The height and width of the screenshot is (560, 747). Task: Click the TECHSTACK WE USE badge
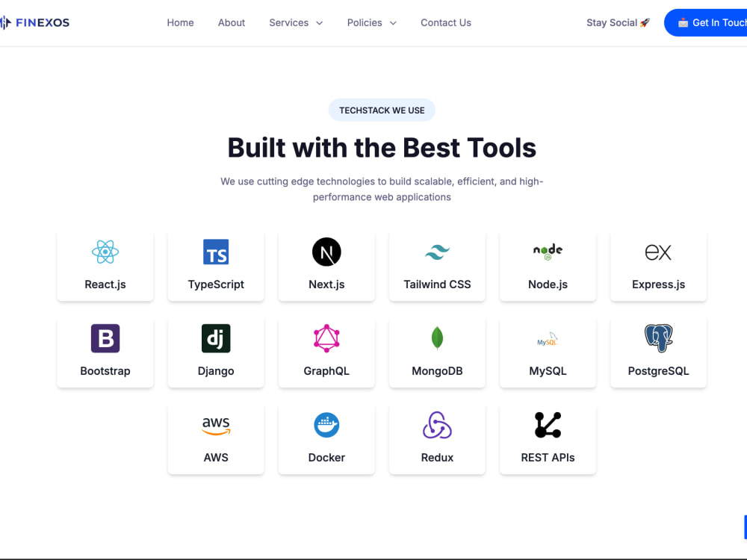click(382, 110)
